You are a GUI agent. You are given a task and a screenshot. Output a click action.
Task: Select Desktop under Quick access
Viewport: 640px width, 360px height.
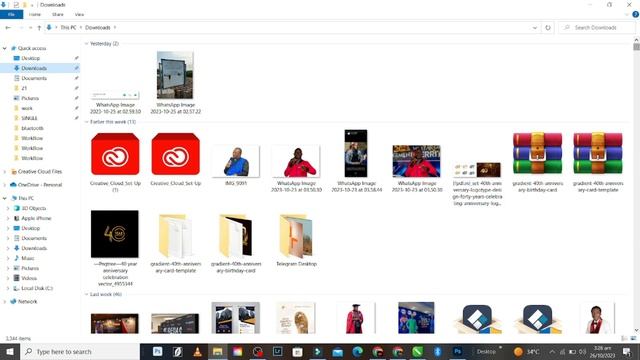tap(31, 58)
